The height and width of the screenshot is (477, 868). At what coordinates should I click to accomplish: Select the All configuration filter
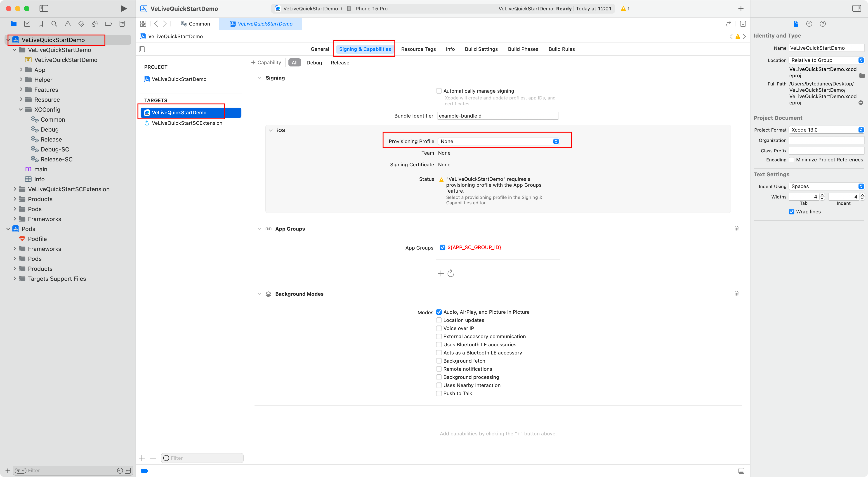click(295, 62)
